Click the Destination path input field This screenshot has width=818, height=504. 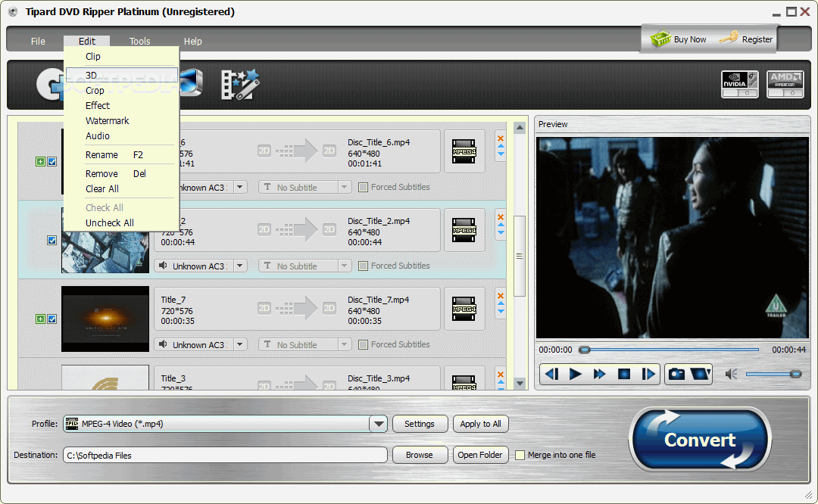pyautogui.click(x=225, y=455)
